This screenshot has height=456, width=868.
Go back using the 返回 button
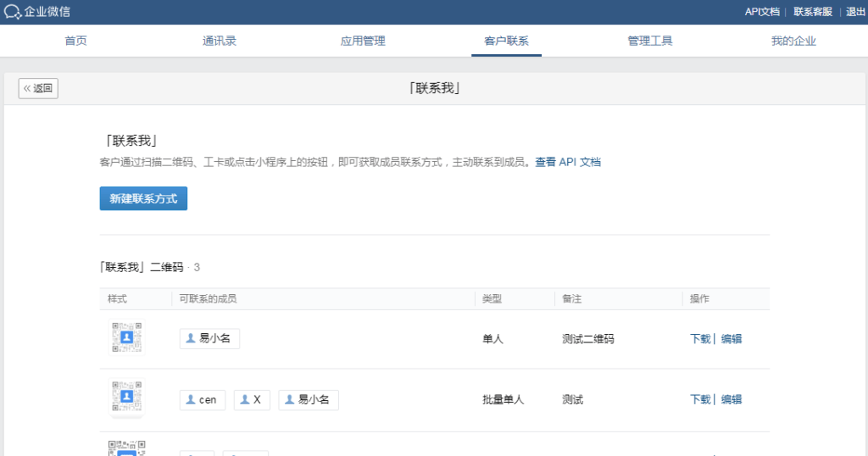38,88
